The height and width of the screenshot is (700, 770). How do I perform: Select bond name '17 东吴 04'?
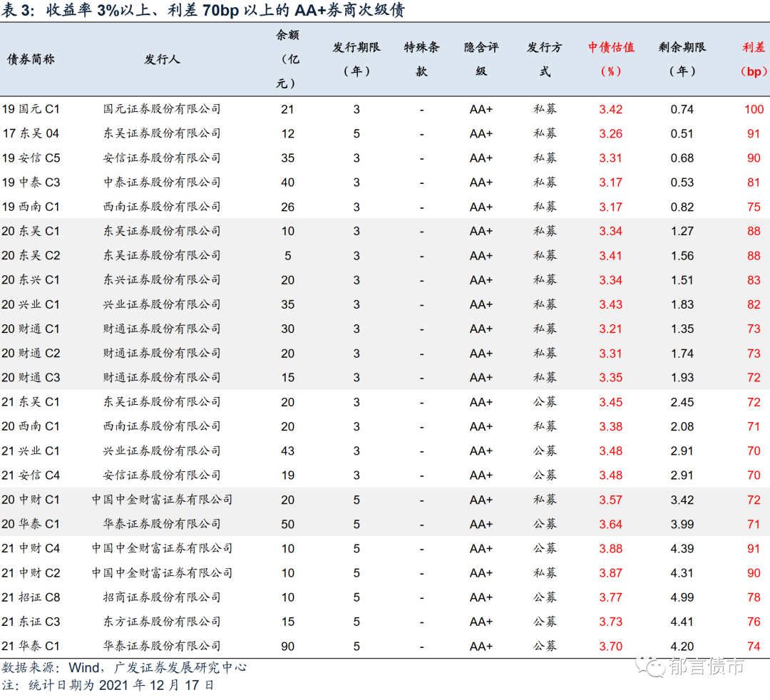pyautogui.click(x=31, y=133)
